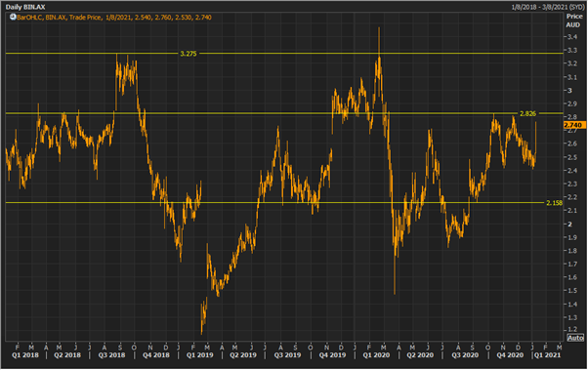The width and height of the screenshot is (588, 370).
Task: Click the 1.7 price axis value
Action: click(571, 265)
